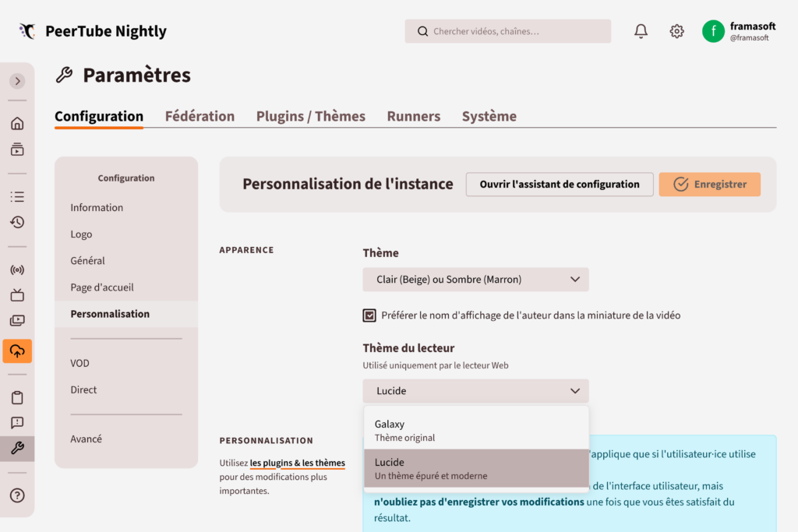The width and height of the screenshot is (798, 532).
Task: Open les plugins & les thèmes link
Action: click(x=297, y=463)
